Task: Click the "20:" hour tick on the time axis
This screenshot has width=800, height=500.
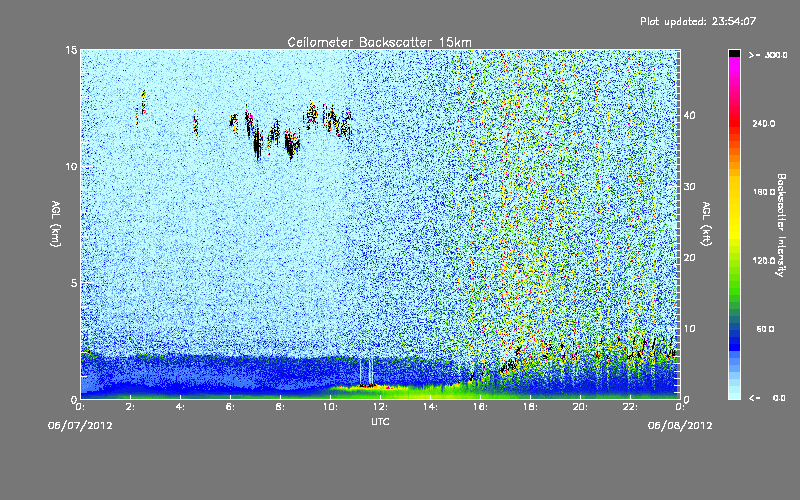Action: point(580,407)
